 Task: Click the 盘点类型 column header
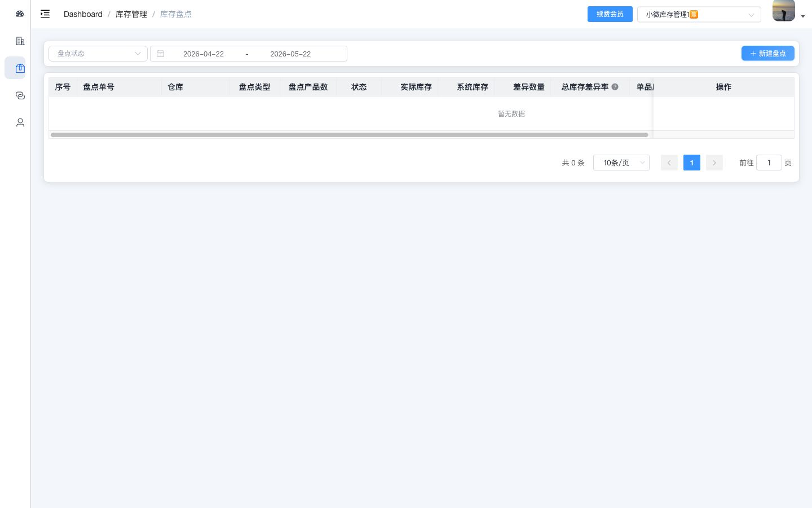(x=254, y=87)
